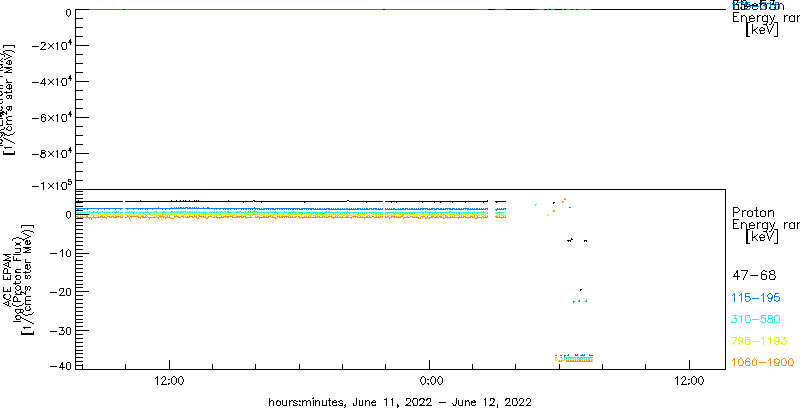The image size is (800, 410).
Task: Click the -10 proton flux tick label
Action: [x=60, y=253]
